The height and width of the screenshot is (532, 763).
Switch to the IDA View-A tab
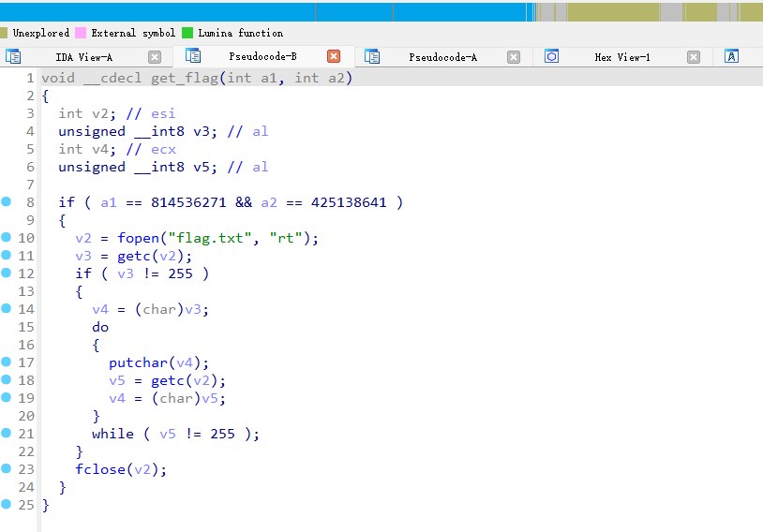coord(83,57)
